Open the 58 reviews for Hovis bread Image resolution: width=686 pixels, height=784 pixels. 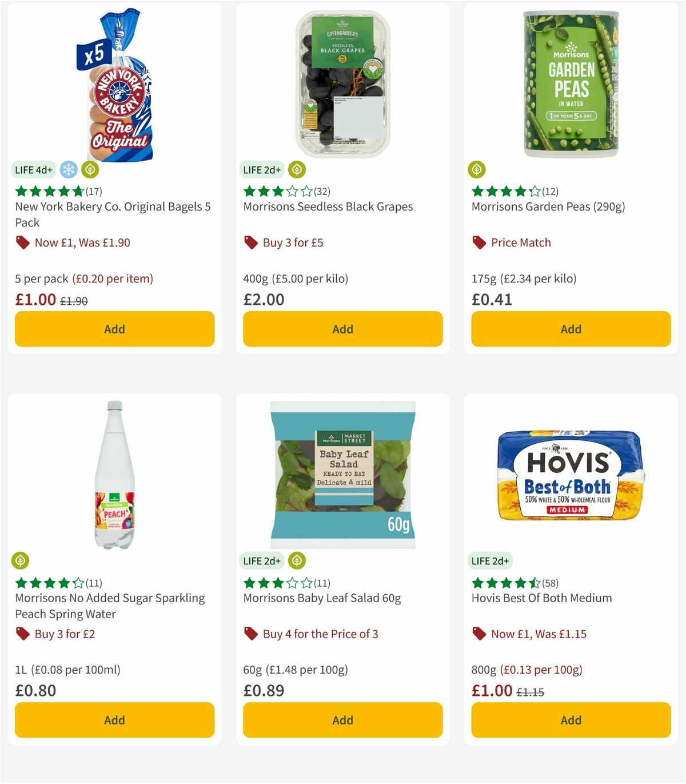(550, 583)
